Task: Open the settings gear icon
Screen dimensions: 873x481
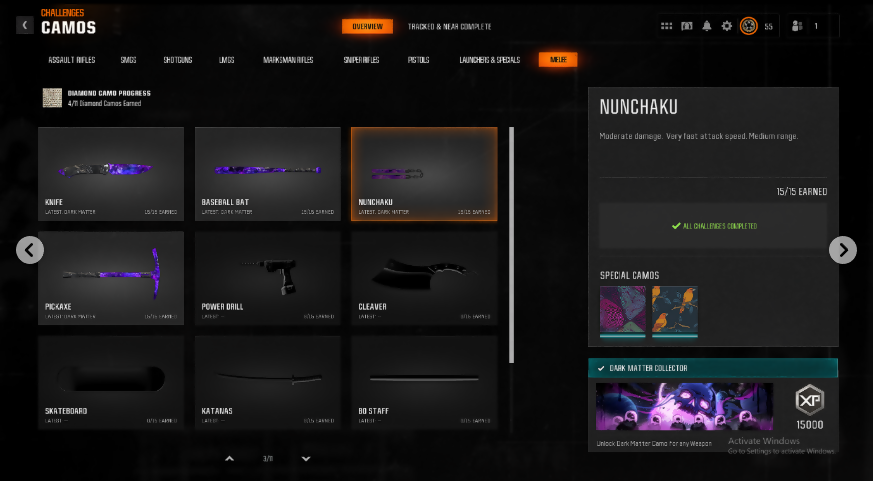Action: (x=727, y=26)
